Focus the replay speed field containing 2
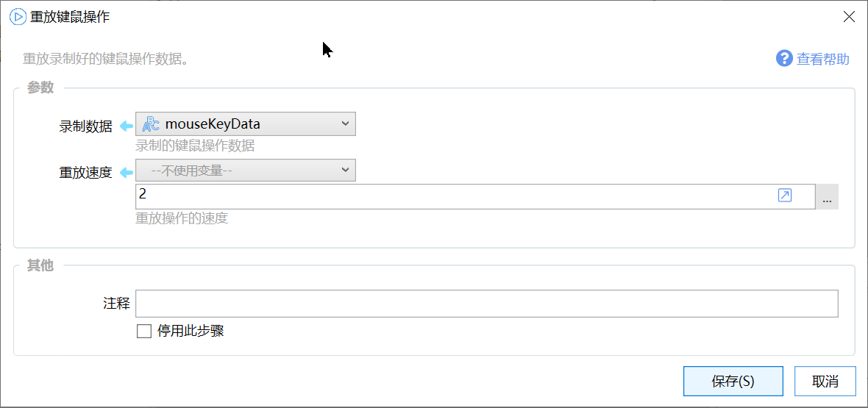 (x=452, y=196)
